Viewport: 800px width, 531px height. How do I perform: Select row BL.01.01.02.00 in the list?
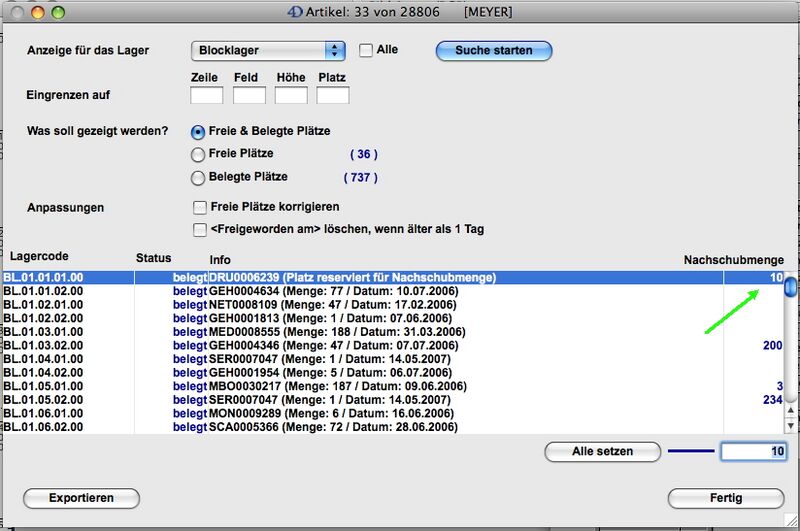(x=300, y=290)
